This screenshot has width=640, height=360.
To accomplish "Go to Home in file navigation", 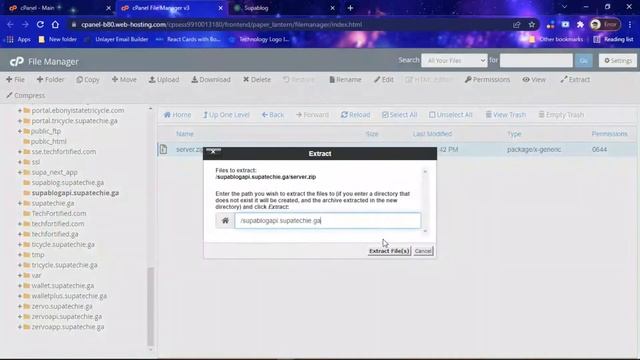I will pyautogui.click(x=177, y=115).
